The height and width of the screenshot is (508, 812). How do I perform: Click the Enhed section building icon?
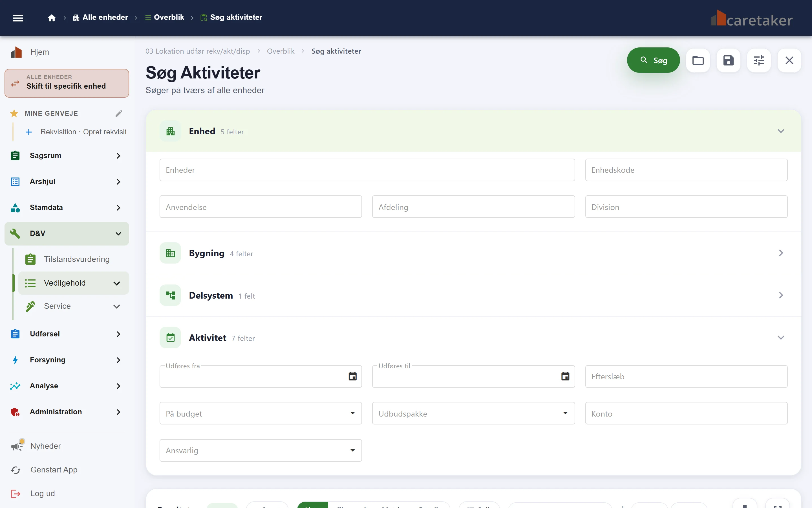coord(171,131)
